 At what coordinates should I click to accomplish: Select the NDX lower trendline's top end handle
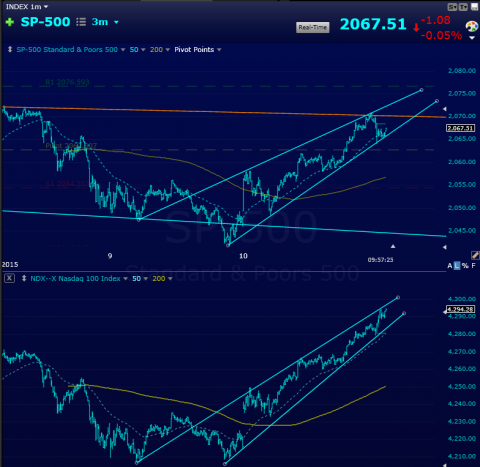point(404,313)
